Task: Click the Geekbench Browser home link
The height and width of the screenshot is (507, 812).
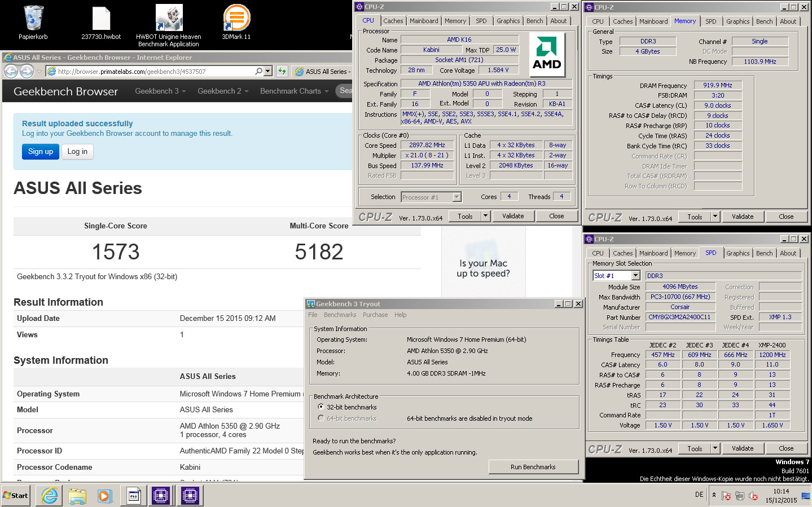Action: pos(65,91)
